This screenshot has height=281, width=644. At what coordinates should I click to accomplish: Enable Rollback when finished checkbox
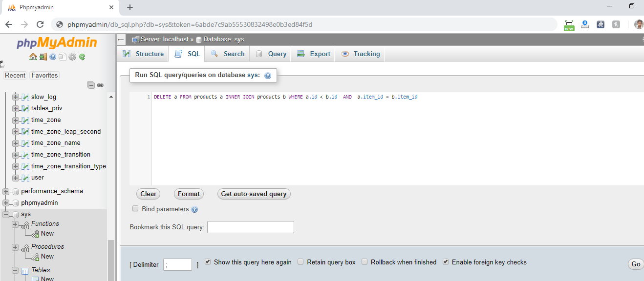[365, 262]
